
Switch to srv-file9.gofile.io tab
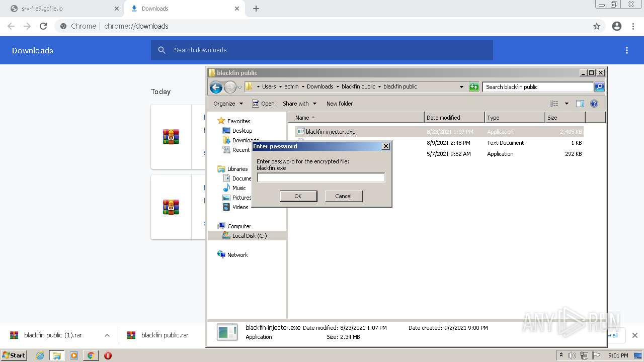pos(63,9)
